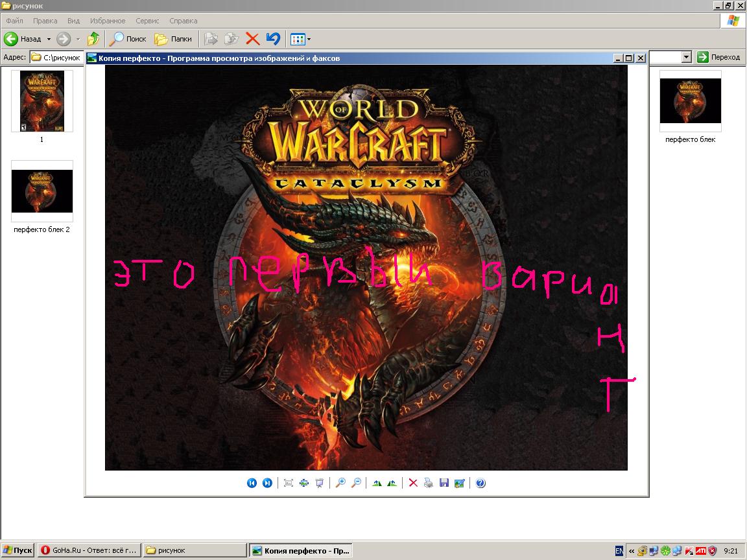
Task: Show image at actual size
Action: [x=304, y=483]
